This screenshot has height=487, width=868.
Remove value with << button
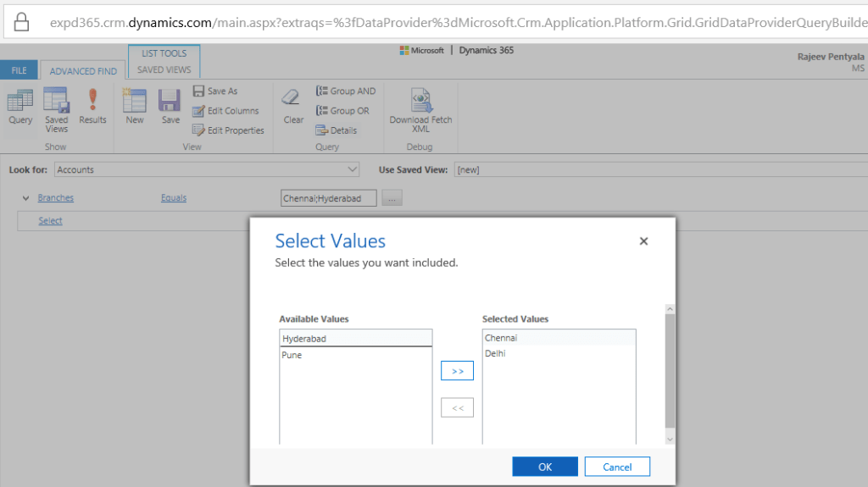[x=457, y=408]
